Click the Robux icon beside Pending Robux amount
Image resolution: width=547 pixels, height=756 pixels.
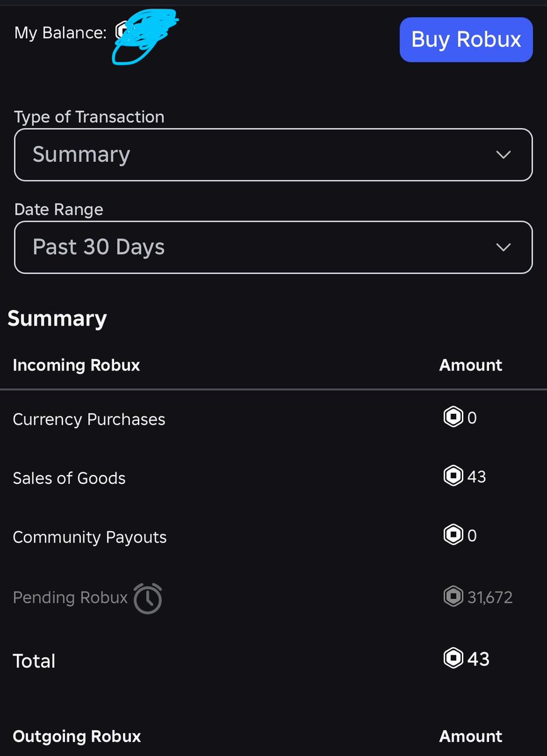pyautogui.click(x=453, y=597)
